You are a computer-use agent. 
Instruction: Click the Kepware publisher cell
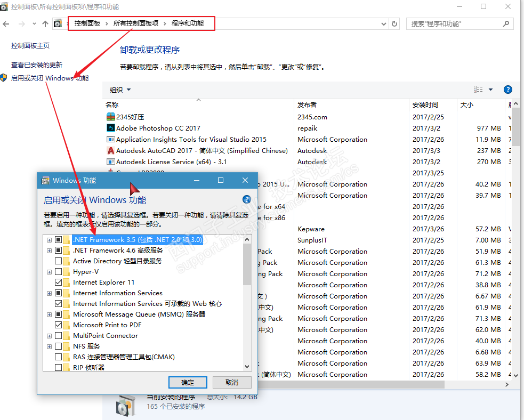[x=311, y=229]
